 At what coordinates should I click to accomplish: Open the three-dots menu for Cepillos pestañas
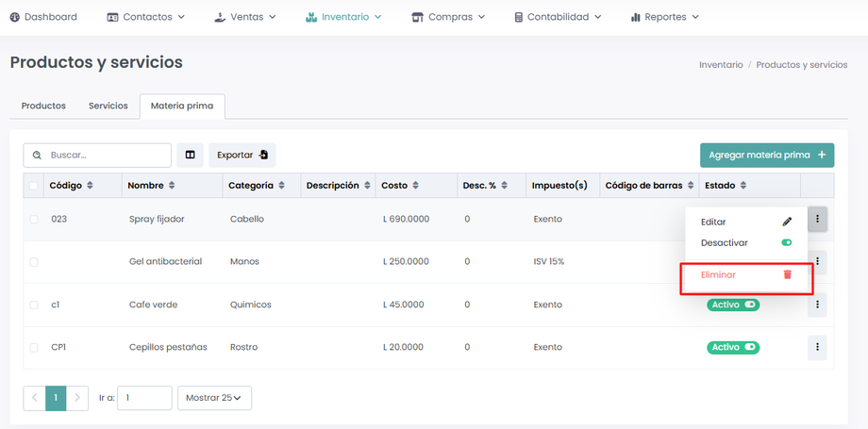(817, 347)
